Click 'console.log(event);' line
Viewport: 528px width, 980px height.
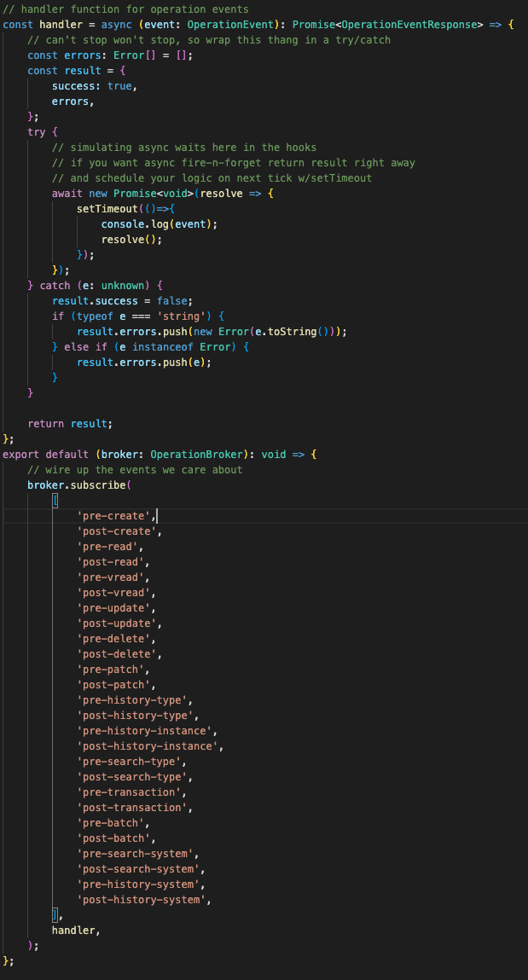160,223
